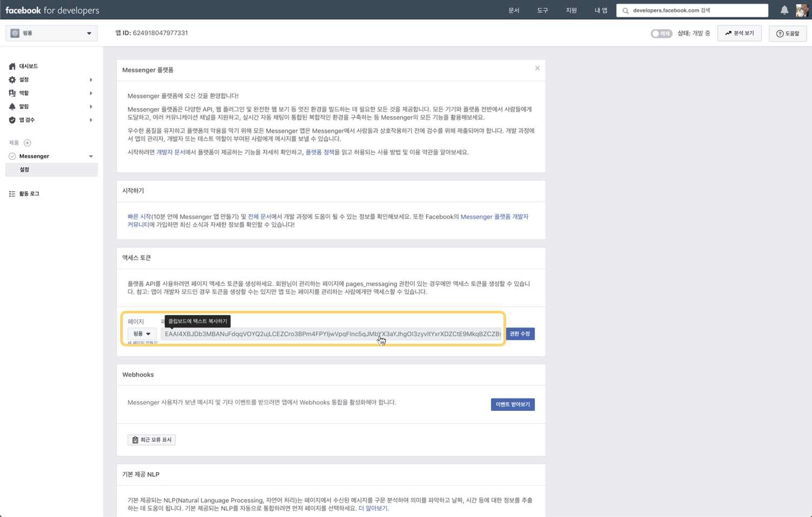Click the Messenger checkmark icon
The width and height of the screenshot is (812, 517).
point(12,156)
